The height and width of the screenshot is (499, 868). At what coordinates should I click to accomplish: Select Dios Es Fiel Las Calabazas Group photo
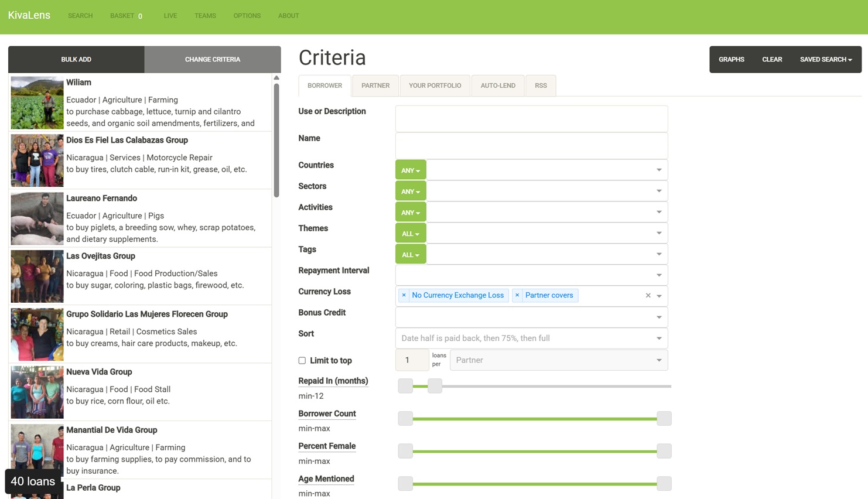37,160
